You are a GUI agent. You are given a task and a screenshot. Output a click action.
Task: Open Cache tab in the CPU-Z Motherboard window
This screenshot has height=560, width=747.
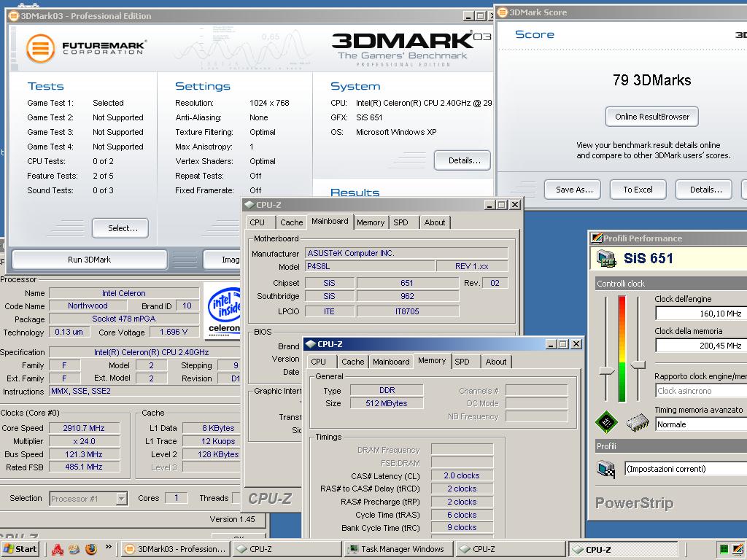tap(291, 222)
